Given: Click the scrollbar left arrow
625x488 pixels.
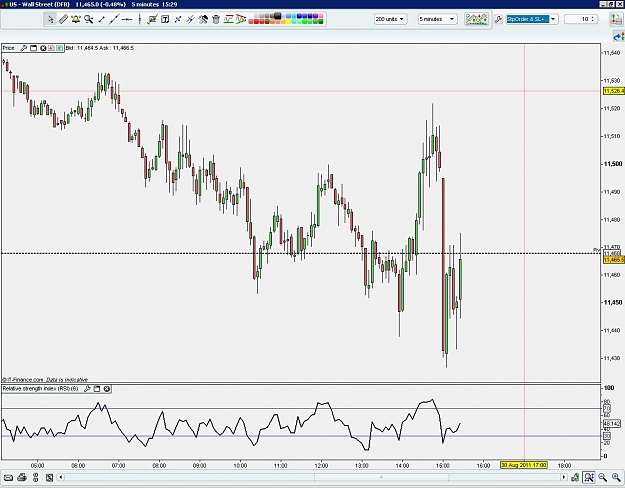Looking at the screenshot, I should coord(61,477).
